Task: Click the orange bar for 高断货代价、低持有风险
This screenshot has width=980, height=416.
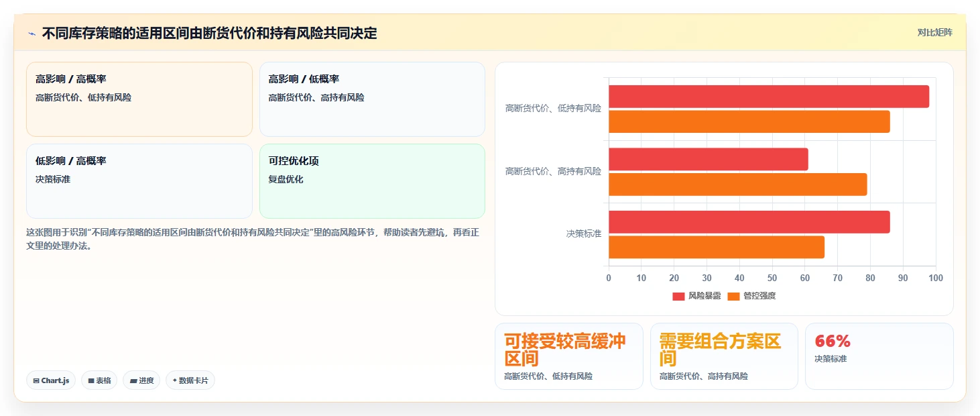Action: coord(749,121)
